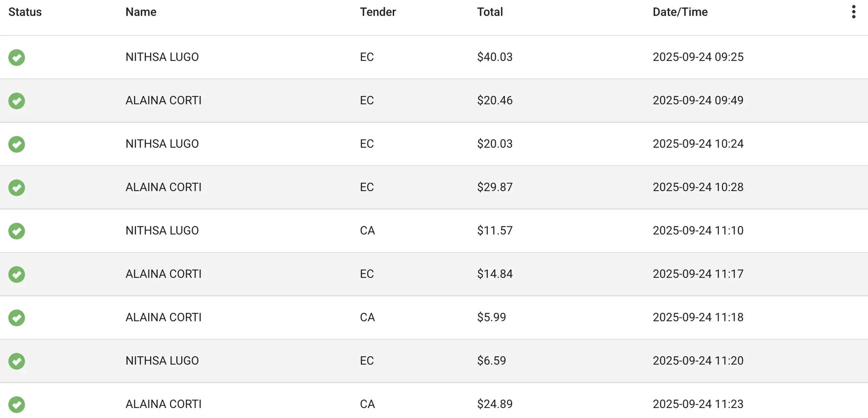The height and width of the screenshot is (418, 868).
Task: Click CA tender in the $5.99 row
Action: [367, 318]
